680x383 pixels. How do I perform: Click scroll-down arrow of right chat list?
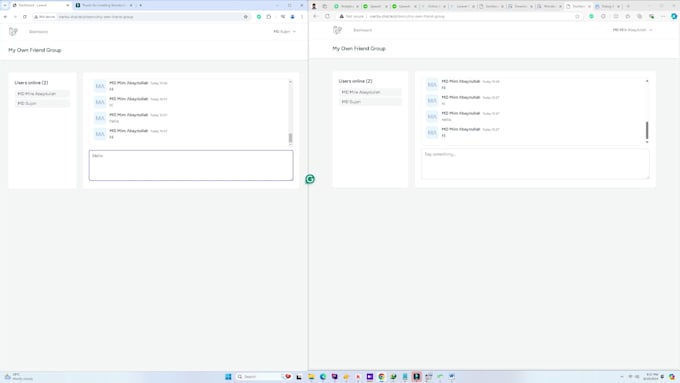tap(647, 142)
